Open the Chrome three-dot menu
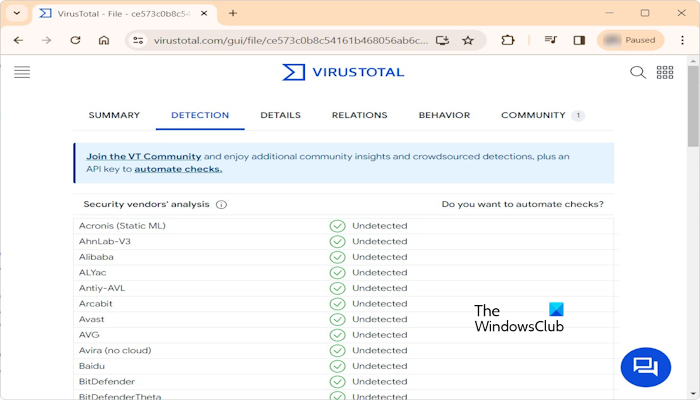Image resolution: width=700 pixels, height=400 pixels. [682, 40]
